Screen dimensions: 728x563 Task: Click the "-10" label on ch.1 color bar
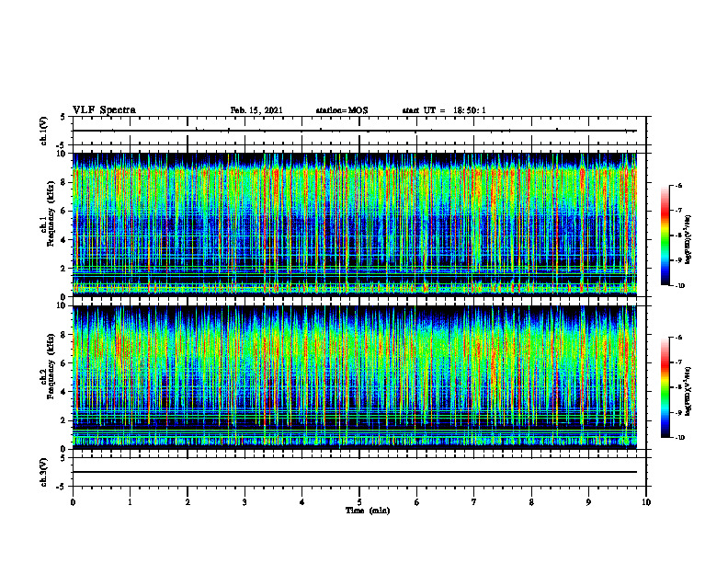tap(679, 286)
